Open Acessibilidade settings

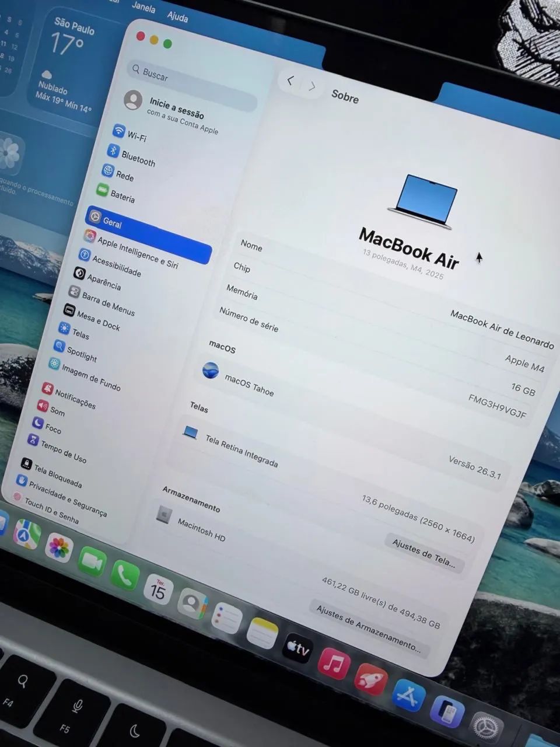pyautogui.click(x=110, y=263)
